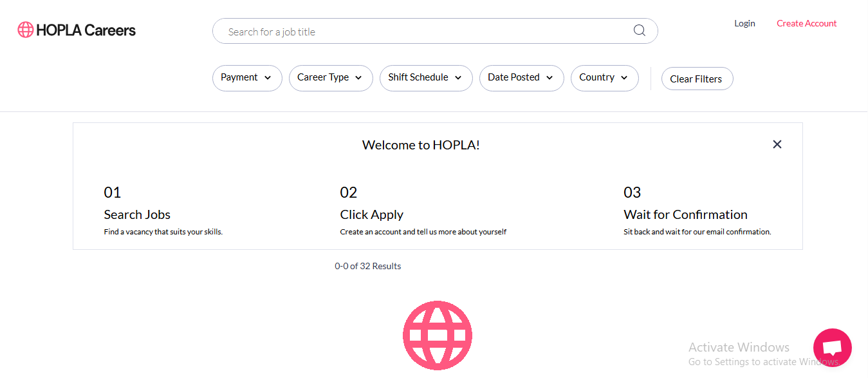Select the Search Jobs step heading
Screen dimensions: 868x378
(x=137, y=214)
